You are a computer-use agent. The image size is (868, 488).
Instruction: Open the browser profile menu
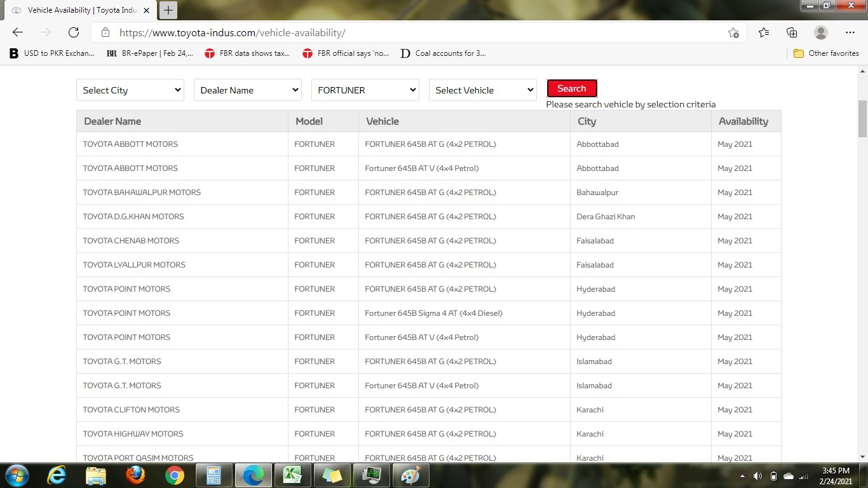[x=821, y=32]
